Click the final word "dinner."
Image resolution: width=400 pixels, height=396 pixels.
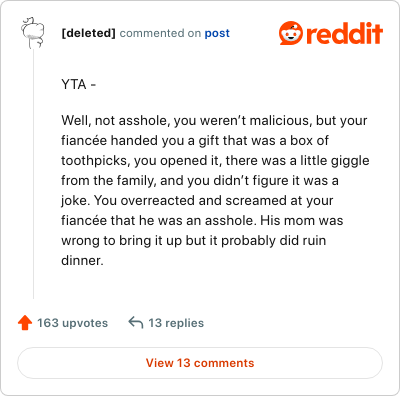tap(82, 260)
